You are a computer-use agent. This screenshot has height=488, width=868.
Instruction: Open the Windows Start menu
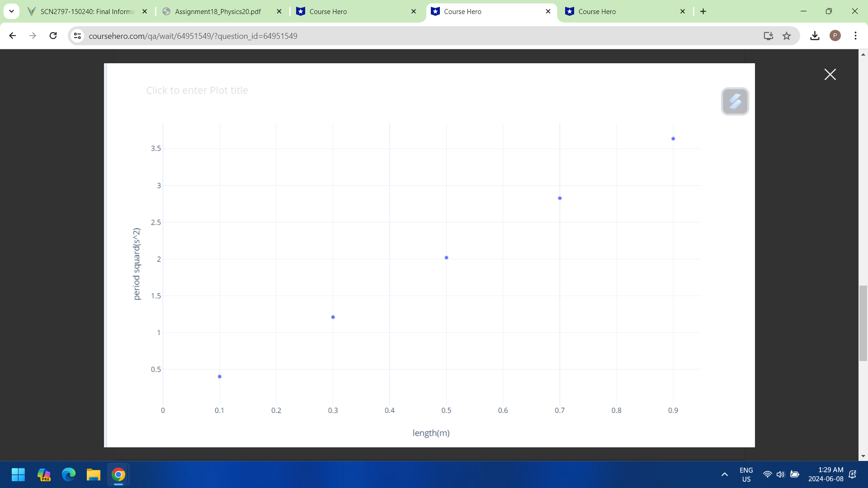click(18, 474)
